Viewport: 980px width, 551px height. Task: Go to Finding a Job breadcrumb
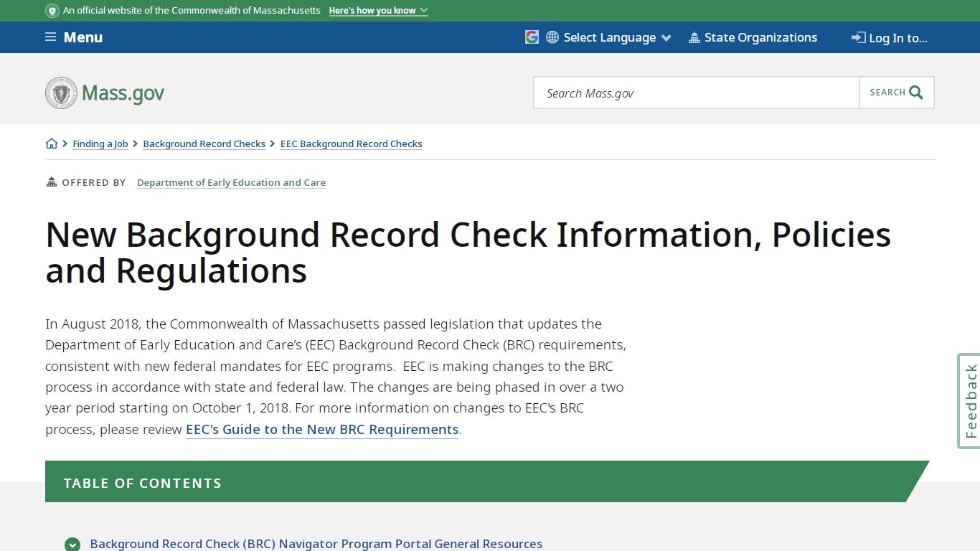(100, 143)
